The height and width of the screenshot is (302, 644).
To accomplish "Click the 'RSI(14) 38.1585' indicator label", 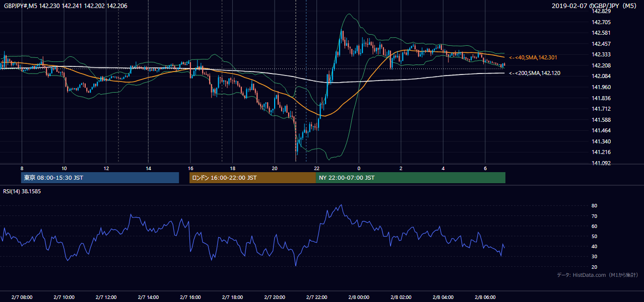I will pyautogui.click(x=22, y=191).
